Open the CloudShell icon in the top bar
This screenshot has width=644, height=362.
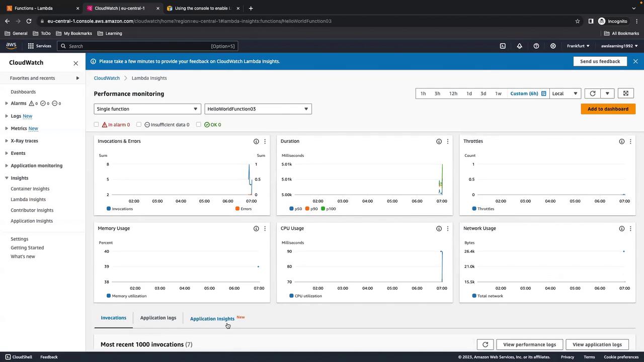coord(503,46)
